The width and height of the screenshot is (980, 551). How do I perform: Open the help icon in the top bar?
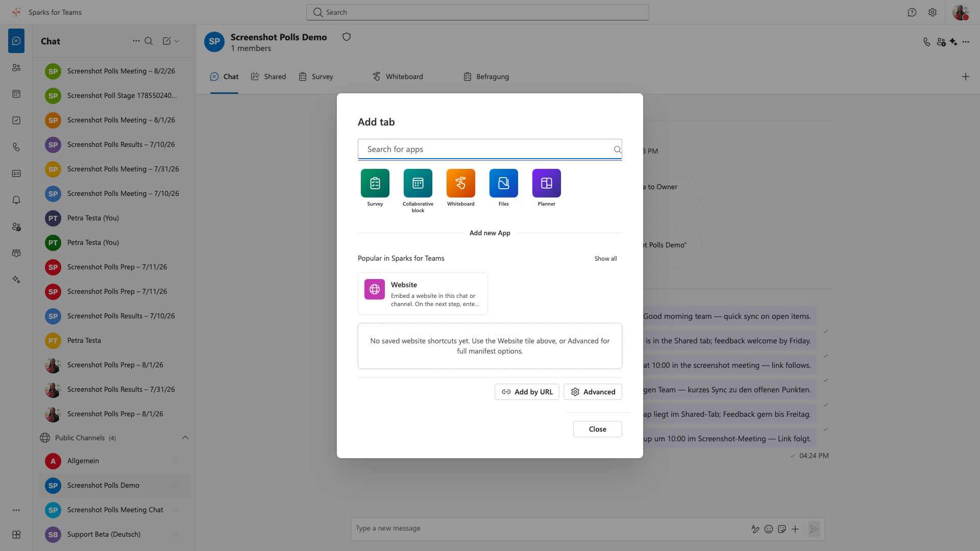tap(912, 12)
